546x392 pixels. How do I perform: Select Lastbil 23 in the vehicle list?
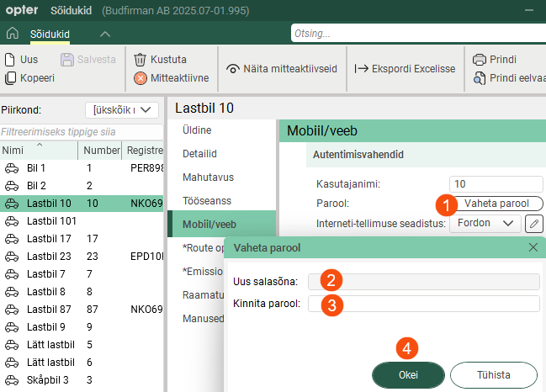click(49, 256)
